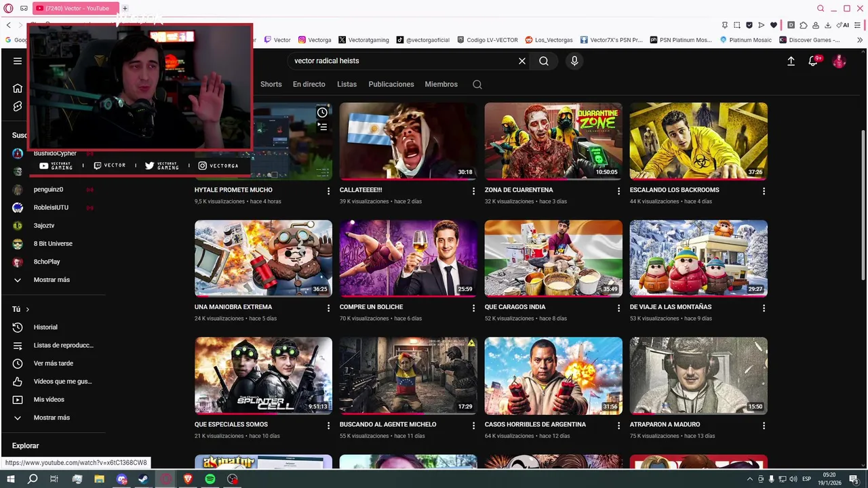This screenshot has height=488, width=868.
Task: Submit search with the magnifier icon
Action: tap(544, 61)
